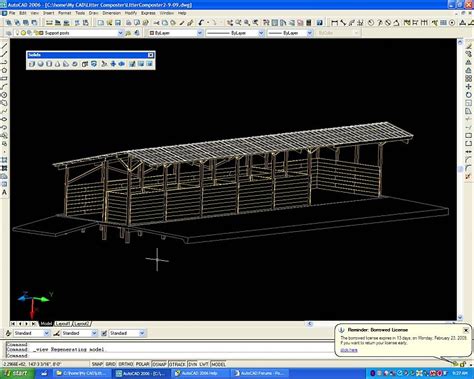Switch to the Layout2 tab
Screen dimensions: 474x379
tap(82, 324)
